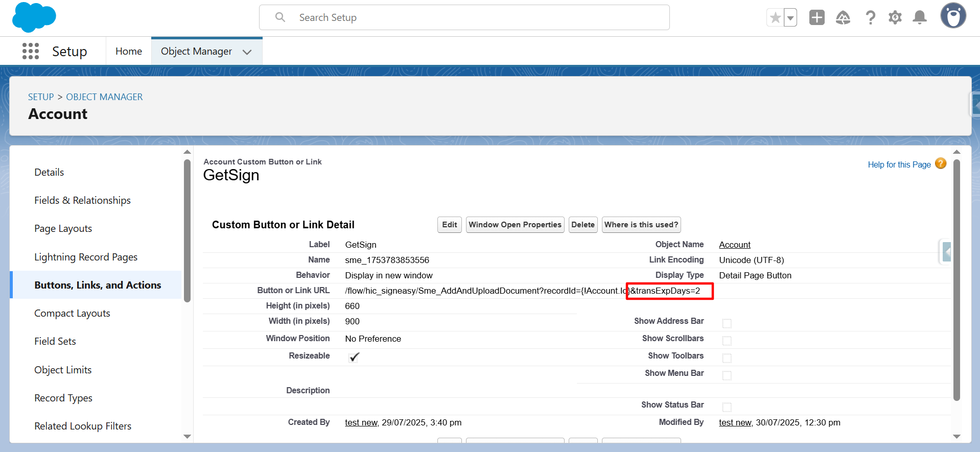Open the Setup gear menu
This screenshot has height=452, width=980.
(x=895, y=18)
